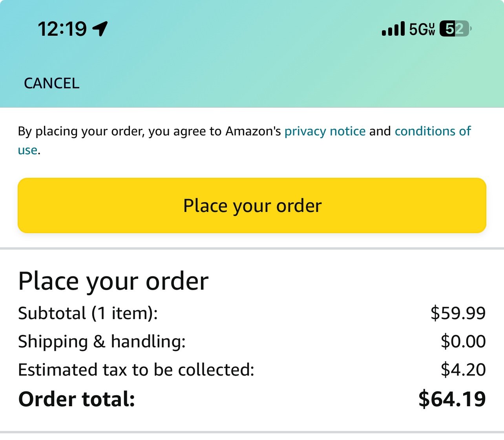This screenshot has width=504, height=440.
Task: Tap the battery level icon
Action: pyautogui.click(x=455, y=29)
